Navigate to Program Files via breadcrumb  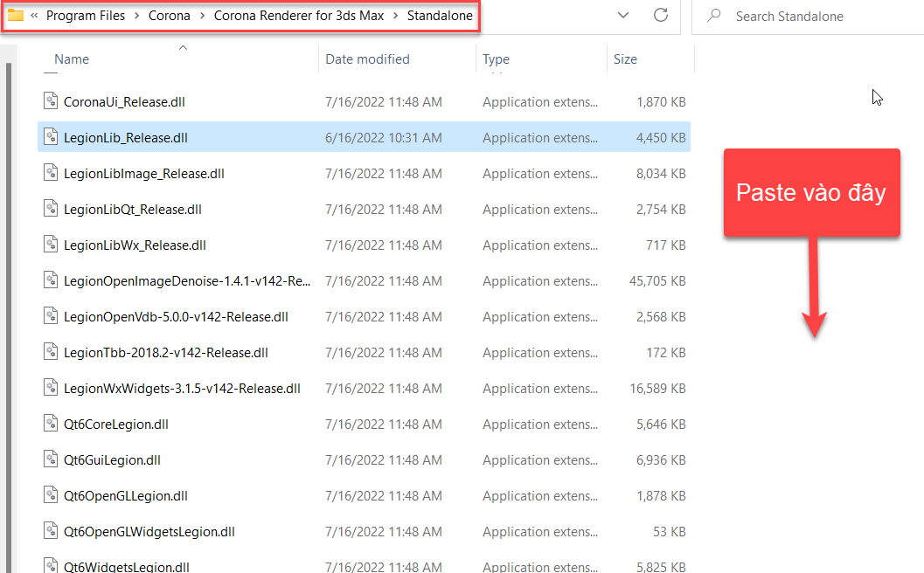[x=86, y=15]
